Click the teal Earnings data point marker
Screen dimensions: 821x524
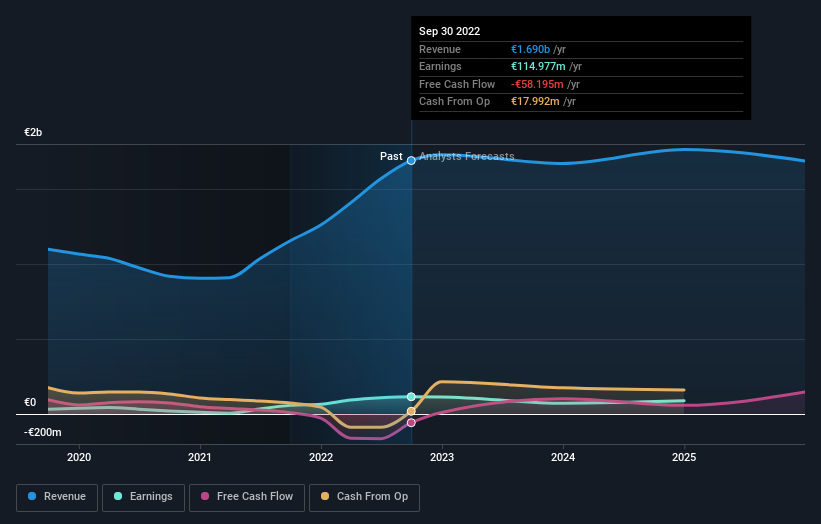pos(411,397)
